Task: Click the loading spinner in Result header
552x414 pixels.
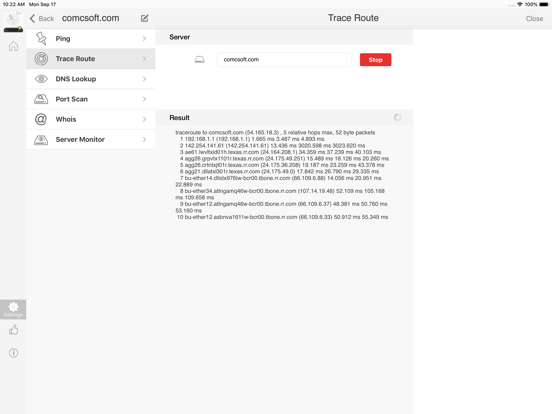Action: point(397,118)
